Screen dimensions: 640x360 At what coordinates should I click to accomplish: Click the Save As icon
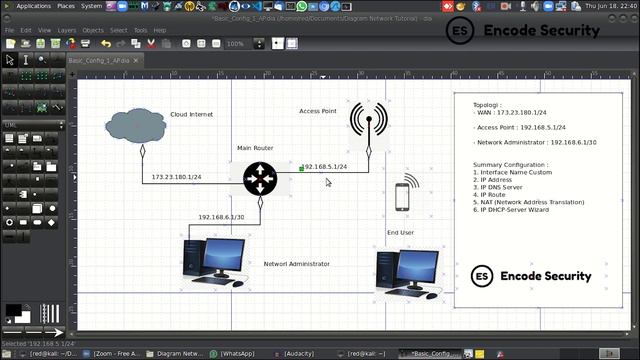point(56,44)
